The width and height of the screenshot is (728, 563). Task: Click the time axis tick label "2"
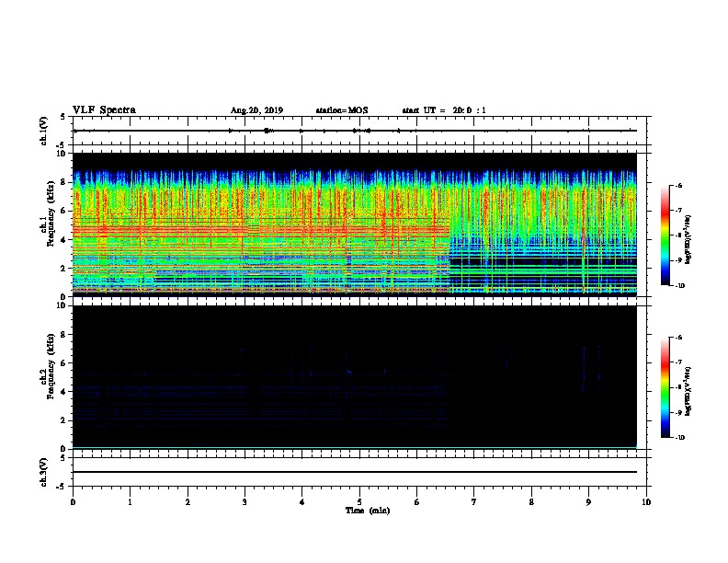[188, 501]
